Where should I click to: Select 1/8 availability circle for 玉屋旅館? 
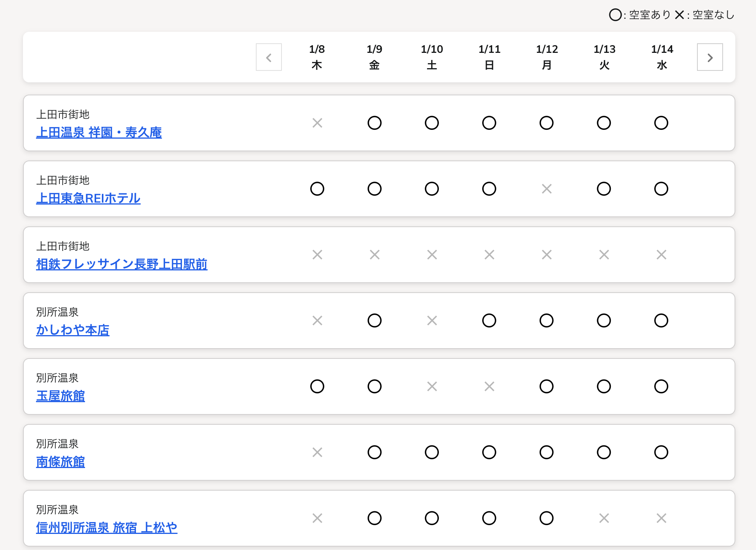pyautogui.click(x=317, y=386)
